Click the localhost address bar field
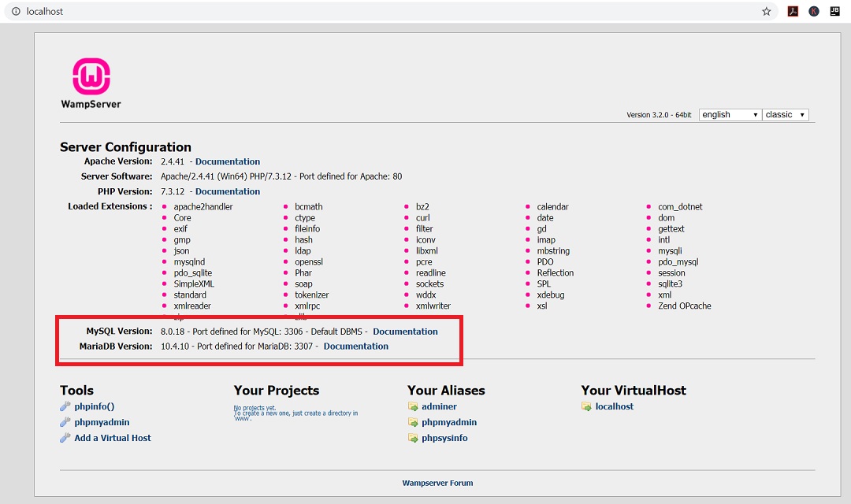851x504 pixels. pos(391,11)
